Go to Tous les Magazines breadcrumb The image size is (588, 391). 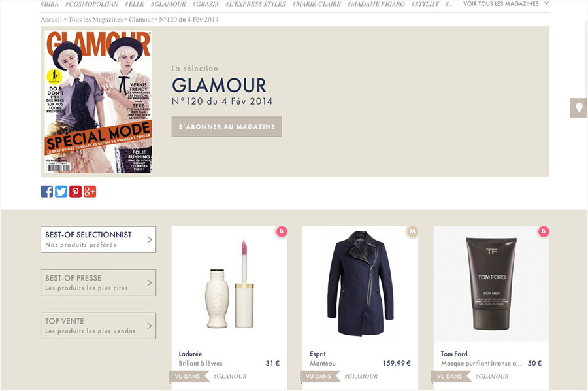95,19
